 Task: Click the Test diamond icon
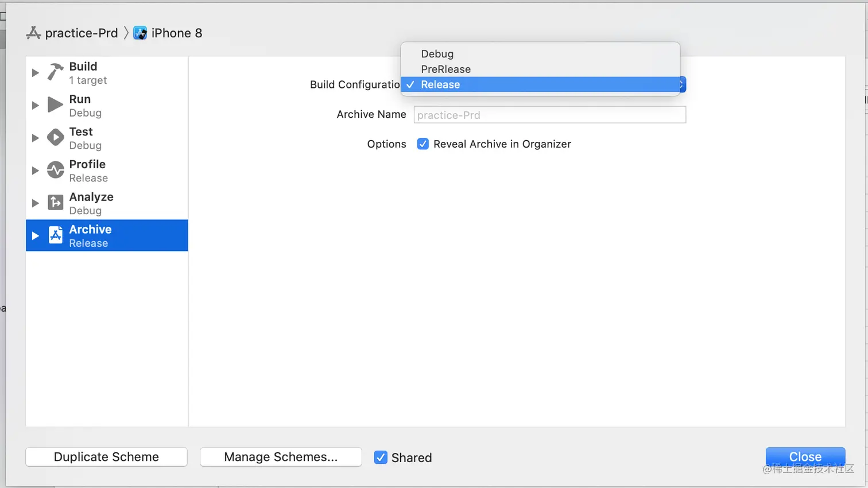pyautogui.click(x=55, y=138)
